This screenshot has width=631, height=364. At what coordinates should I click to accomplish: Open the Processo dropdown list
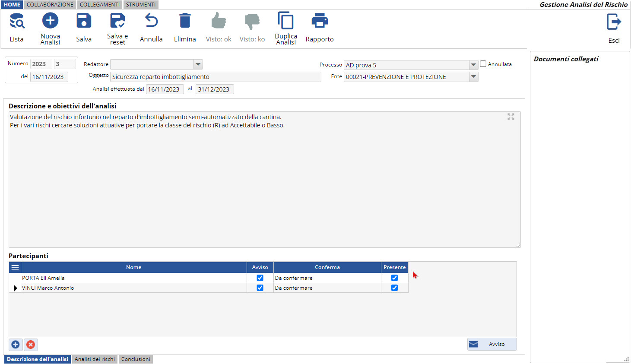click(x=473, y=65)
